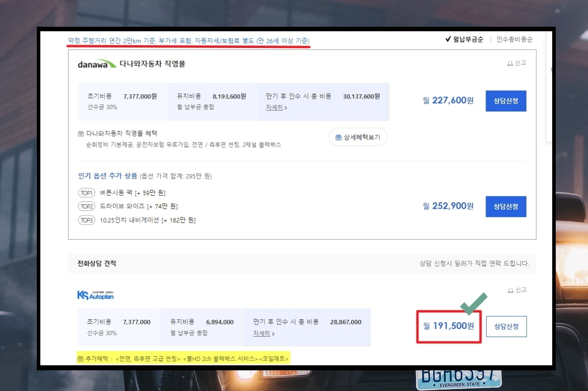Report the KS Autoplan listing via 신고
This screenshot has width=588, height=391.
[517, 290]
